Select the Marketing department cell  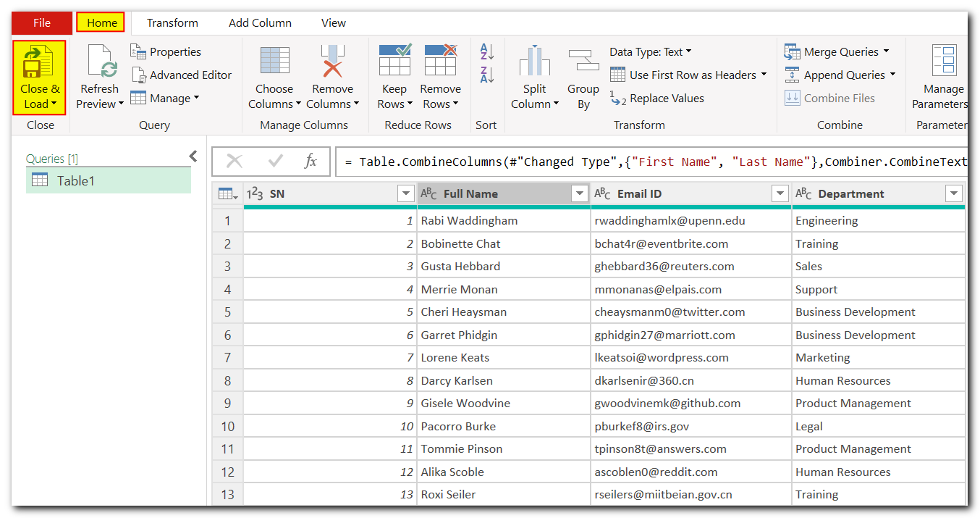click(879, 357)
